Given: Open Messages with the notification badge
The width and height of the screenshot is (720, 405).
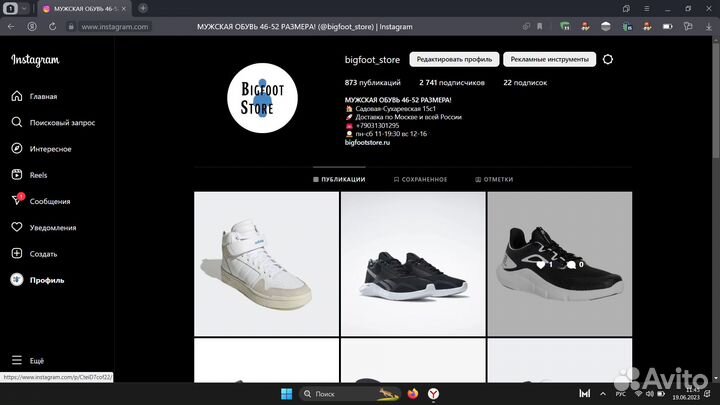Looking at the screenshot, I should tap(49, 201).
